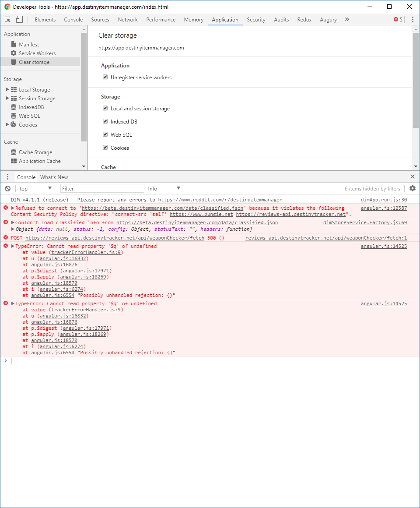This screenshot has height=508, width=420.
Task: Click the angular.js:12587 source link
Action: pos(384,208)
